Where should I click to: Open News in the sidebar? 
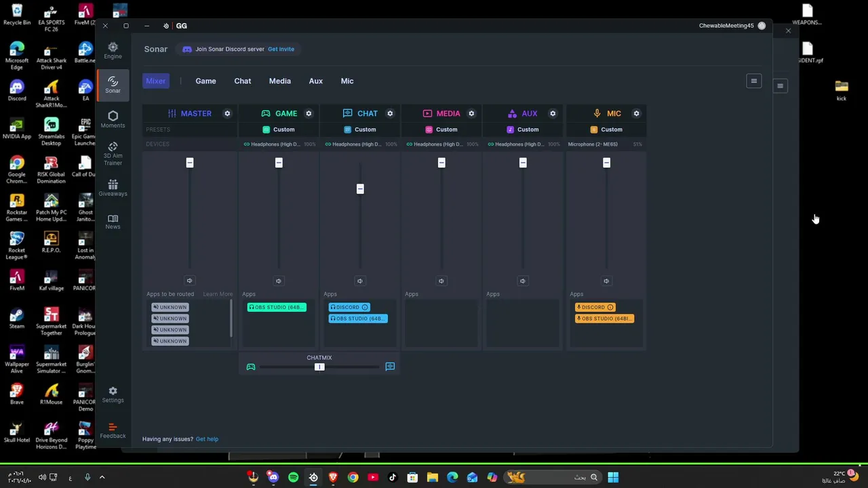(113, 222)
